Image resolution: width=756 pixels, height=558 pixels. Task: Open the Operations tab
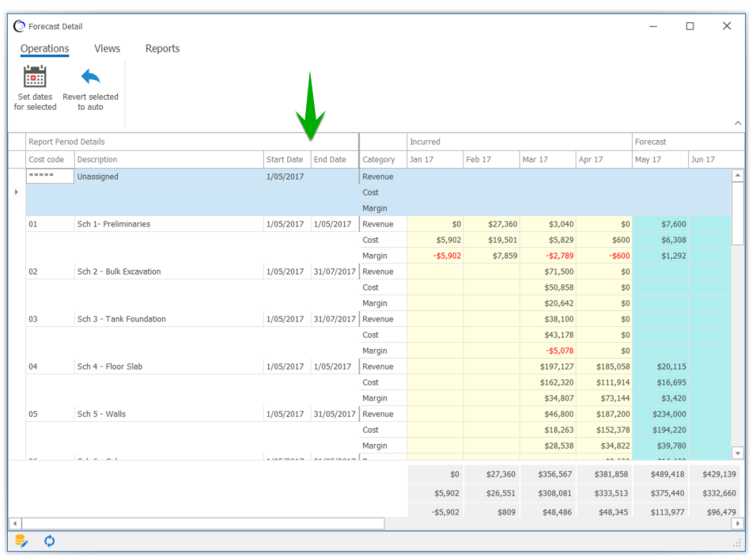44,48
